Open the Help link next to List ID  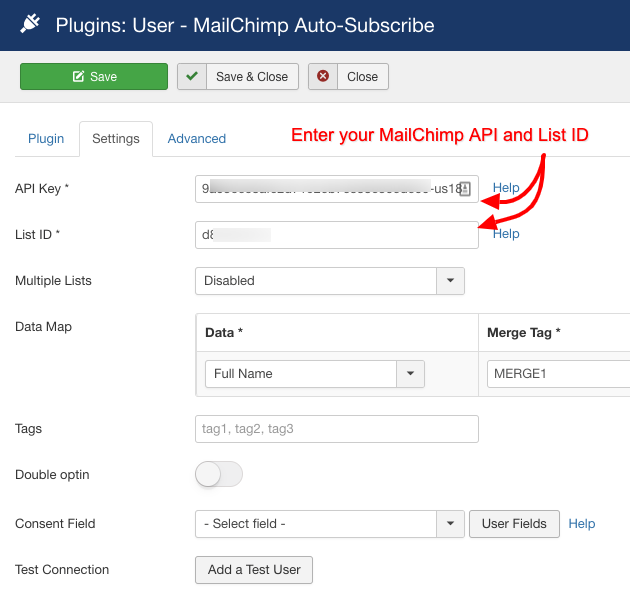click(x=506, y=234)
